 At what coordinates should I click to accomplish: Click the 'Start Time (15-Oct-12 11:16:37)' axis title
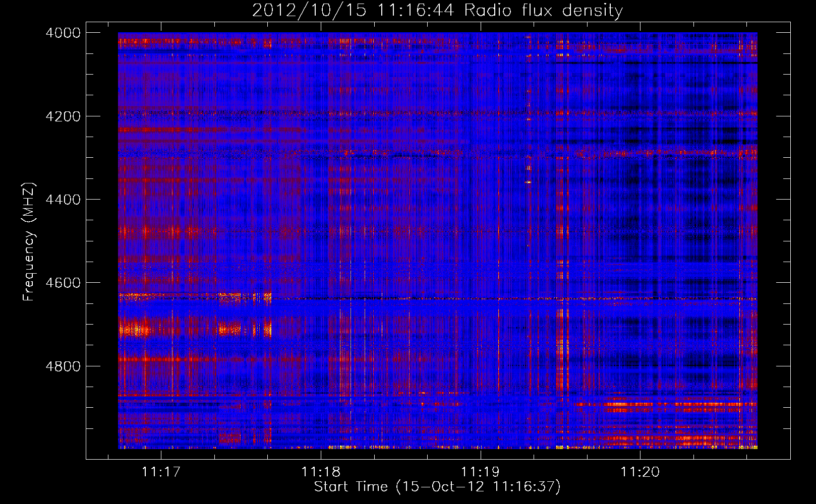(x=437, y=487)
